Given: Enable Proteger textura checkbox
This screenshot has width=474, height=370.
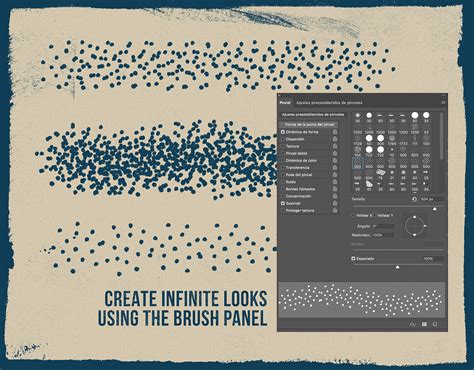Looking at the screenshot, I should [x=283, y=211].
